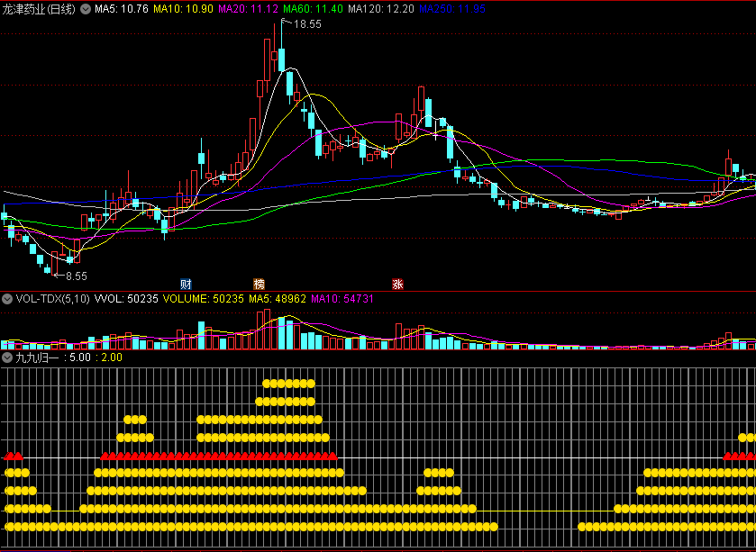Open the 财 financial info marker
The width and height of the screenshot is (756, 552).
[186, 284]
